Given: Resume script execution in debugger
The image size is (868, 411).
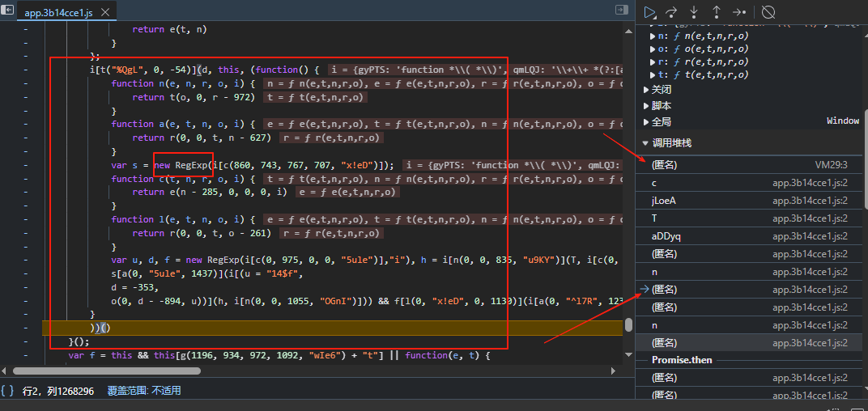Looking at the screenshot, I should pyautogui.click(x=650, y=11).
